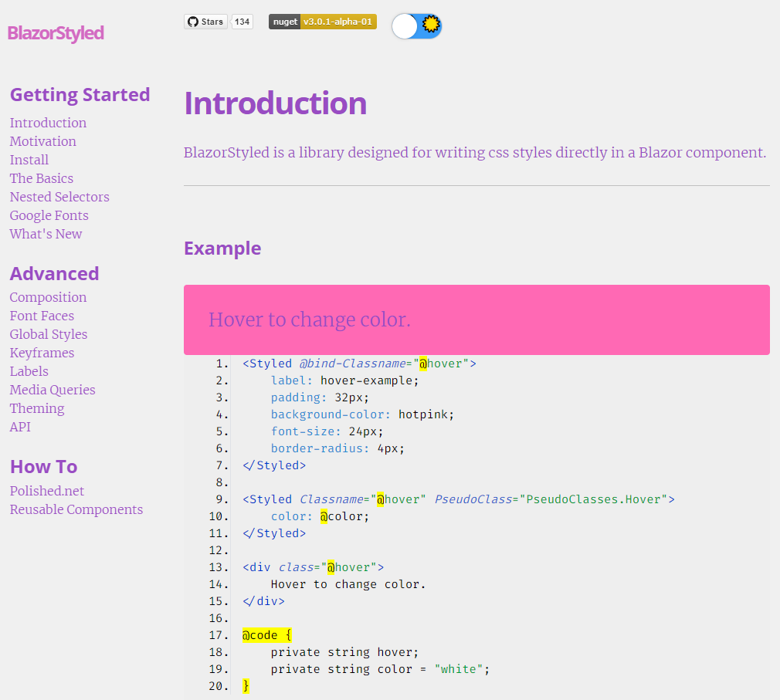Image resolution: width=780 pixels, height=700 pixels.
Task: Click code line 'background-color: hotpink;'
Action: 363,414
